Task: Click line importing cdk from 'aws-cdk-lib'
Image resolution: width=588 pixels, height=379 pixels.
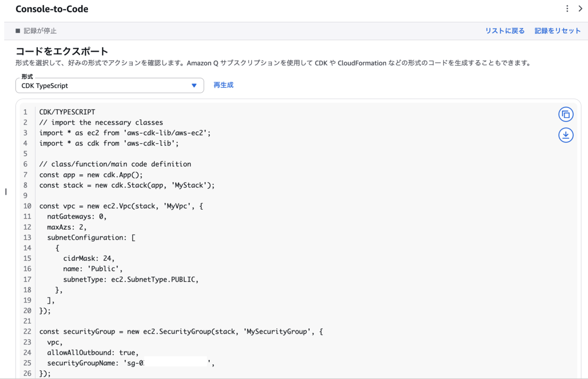Action: 109,143
